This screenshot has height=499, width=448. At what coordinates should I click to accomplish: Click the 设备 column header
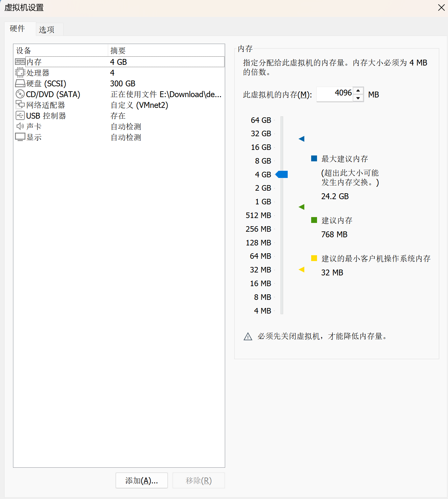coord(61,51)
